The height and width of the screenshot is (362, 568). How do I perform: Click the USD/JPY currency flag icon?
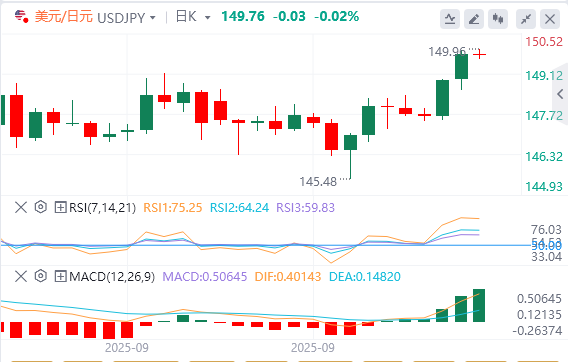coord(21,16)
